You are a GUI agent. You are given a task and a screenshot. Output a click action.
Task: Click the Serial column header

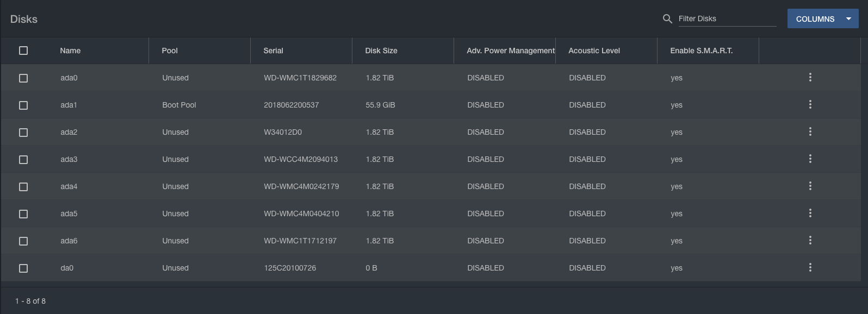coord(273,51)
